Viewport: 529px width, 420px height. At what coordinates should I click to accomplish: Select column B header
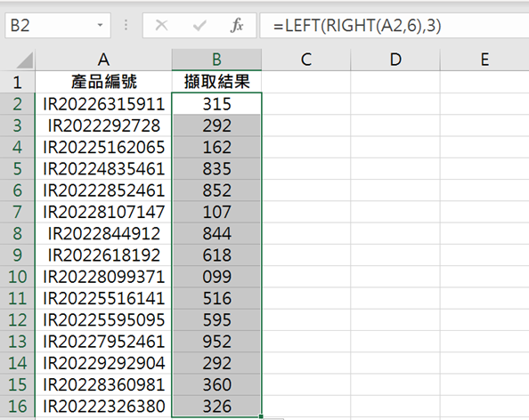[216, 60]
